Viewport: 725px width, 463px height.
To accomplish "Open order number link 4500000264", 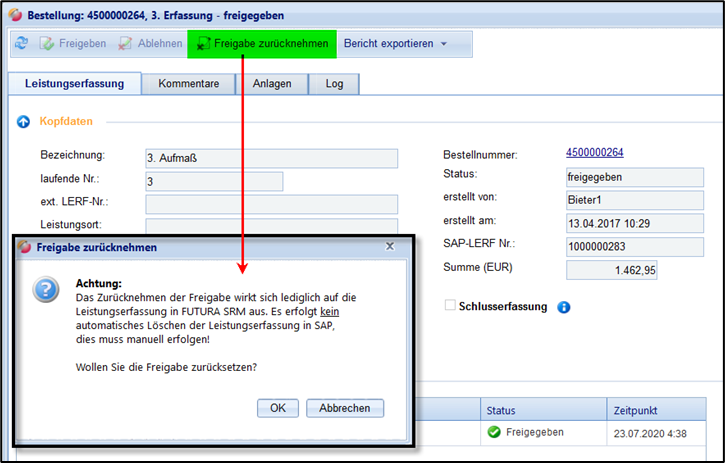I will tap(594, 153).
